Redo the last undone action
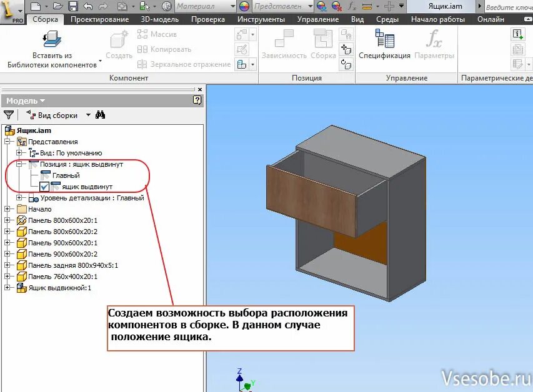Viewport: 533px width, 392px height. [102, 6]
